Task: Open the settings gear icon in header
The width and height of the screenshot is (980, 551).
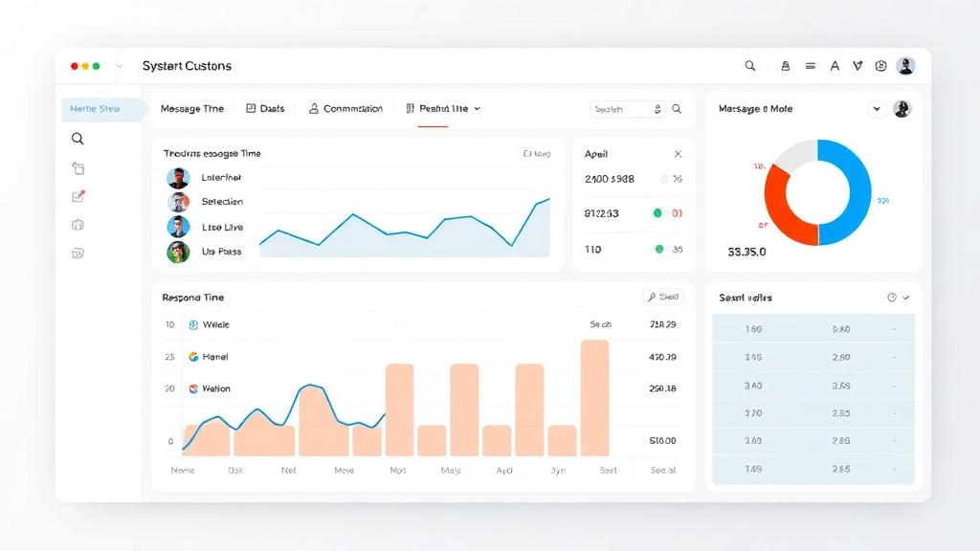Action: coord(880,66)
